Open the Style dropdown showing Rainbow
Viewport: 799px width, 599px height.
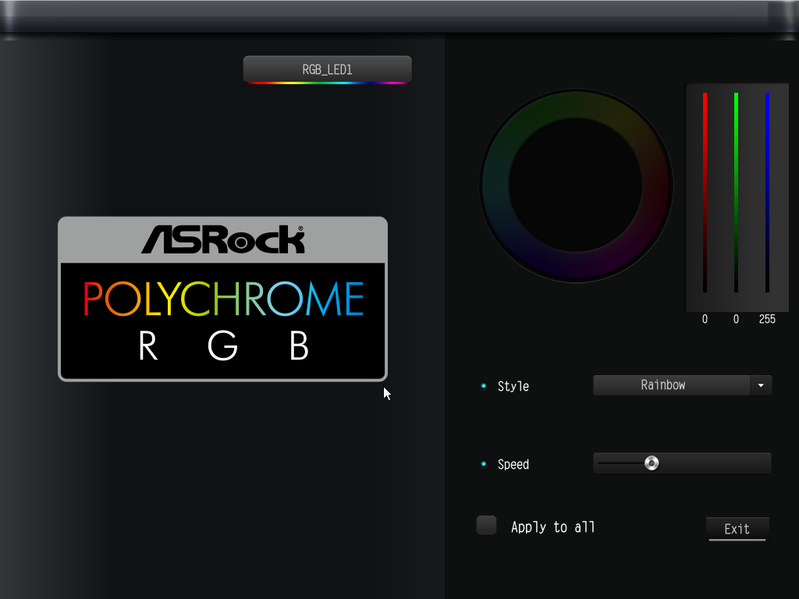point(682,385)
